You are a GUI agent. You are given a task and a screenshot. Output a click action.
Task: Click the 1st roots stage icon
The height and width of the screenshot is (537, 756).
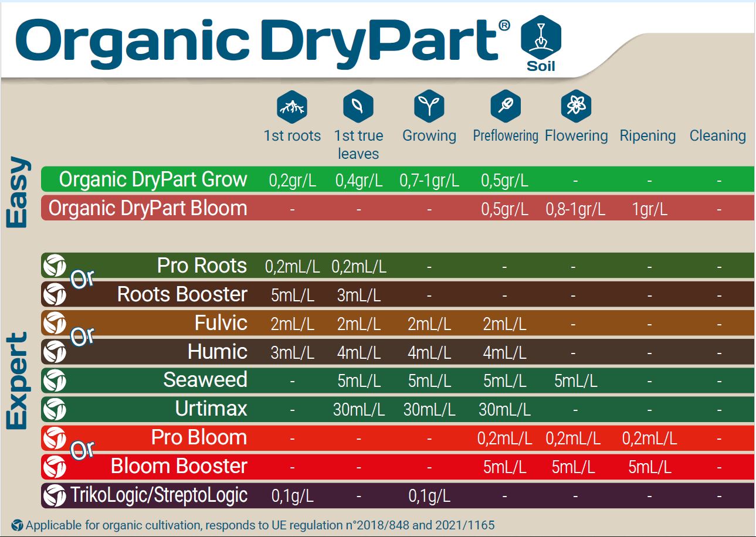[x=291, y=107]
